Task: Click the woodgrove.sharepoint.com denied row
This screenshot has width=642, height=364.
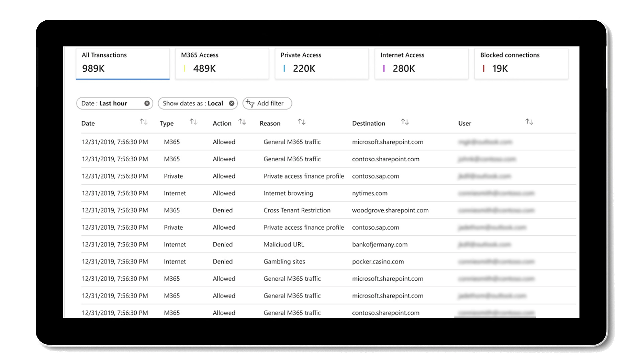Action: [x=390, y=210]
